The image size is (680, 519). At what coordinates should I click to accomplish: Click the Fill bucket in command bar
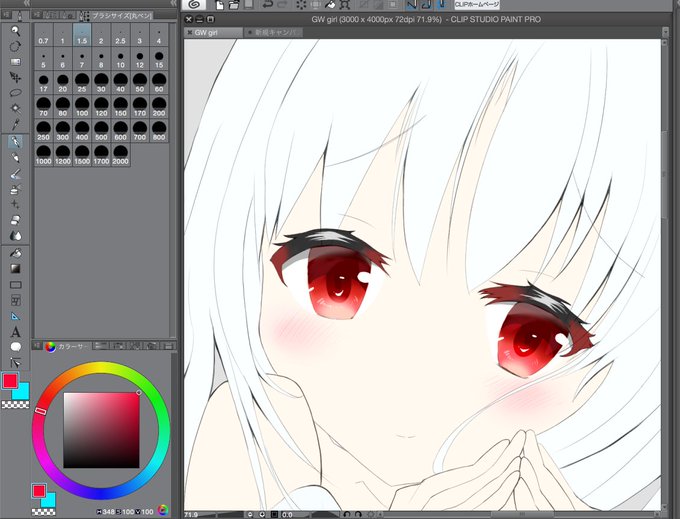point(330,5)
